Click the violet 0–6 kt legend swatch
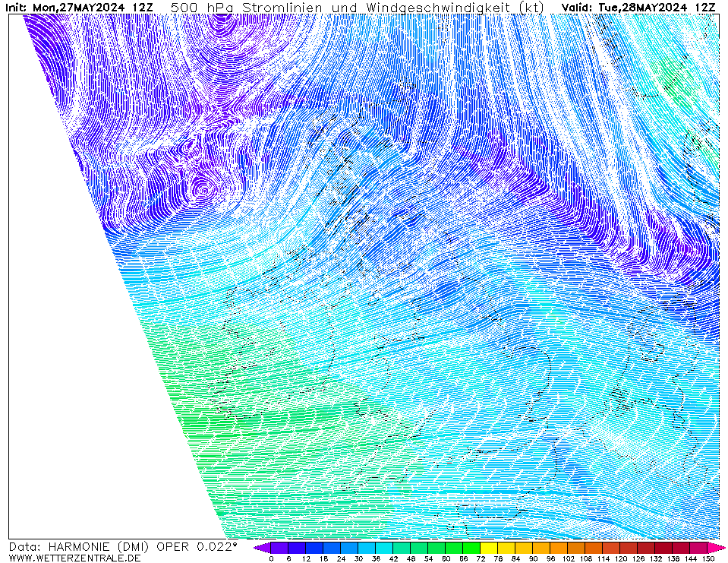 279,548
